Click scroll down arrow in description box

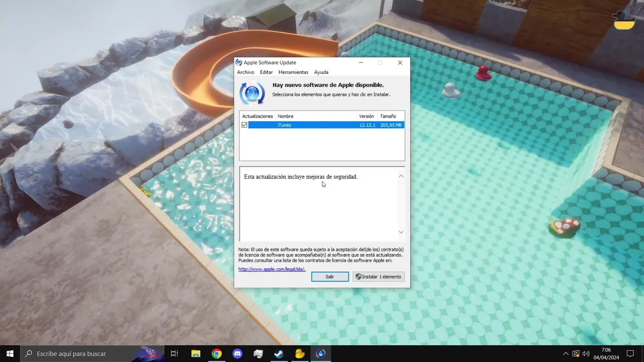click(x=401, y=232)
